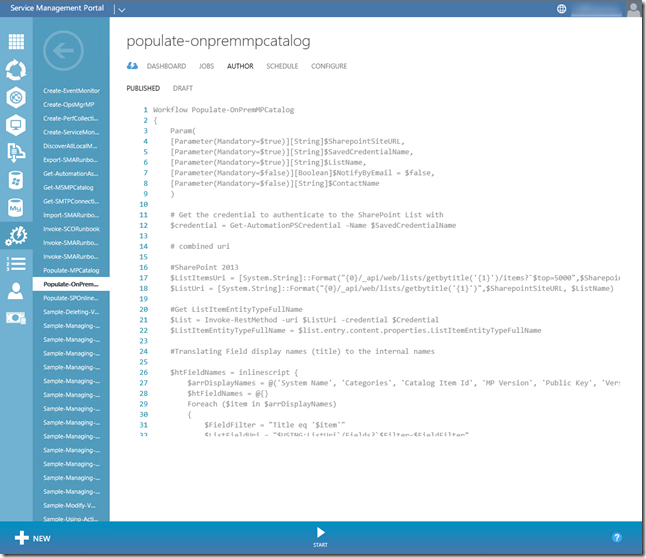
Task: Click the plus icon next to NEW
Action: 21,538
